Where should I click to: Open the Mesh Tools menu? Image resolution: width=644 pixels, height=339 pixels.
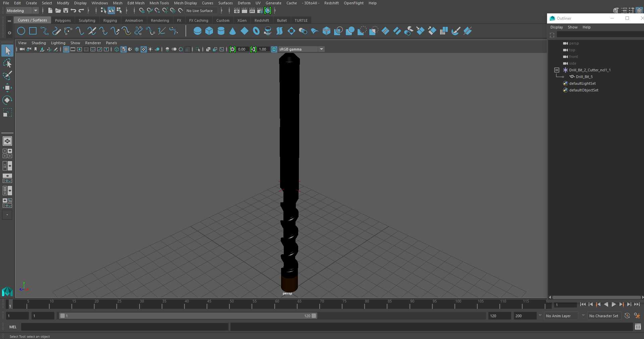[159, 3]
